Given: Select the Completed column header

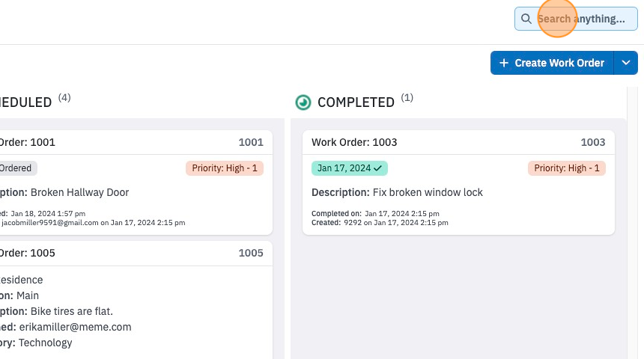Looking at the screenshot, I should pos(356,102).
